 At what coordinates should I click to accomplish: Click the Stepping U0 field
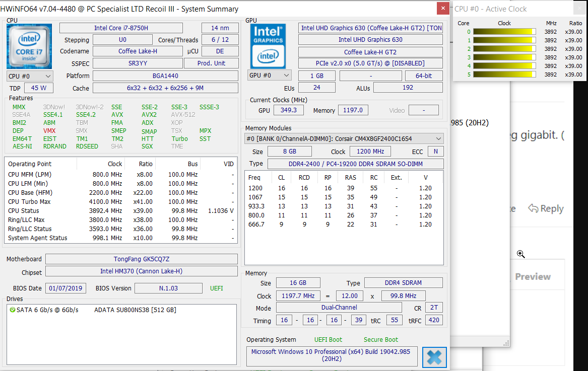122,40
